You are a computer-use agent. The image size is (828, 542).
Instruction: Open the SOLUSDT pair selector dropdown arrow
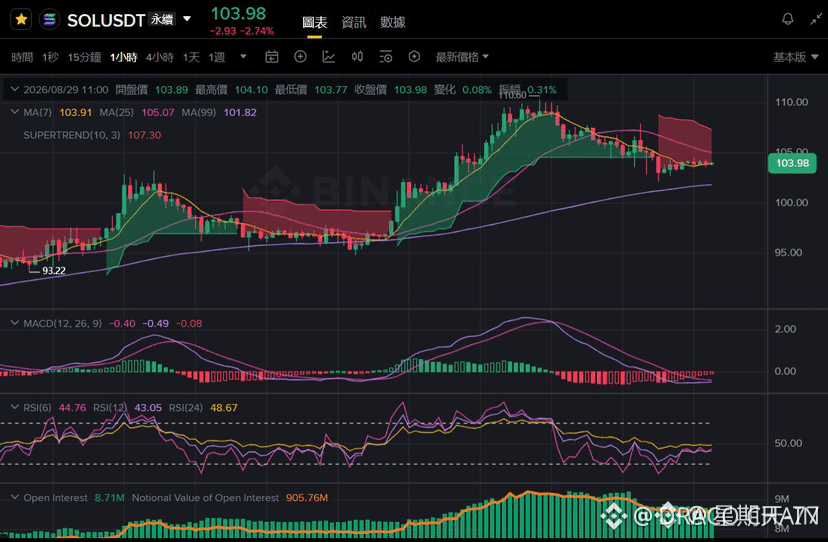pos(186,19)
